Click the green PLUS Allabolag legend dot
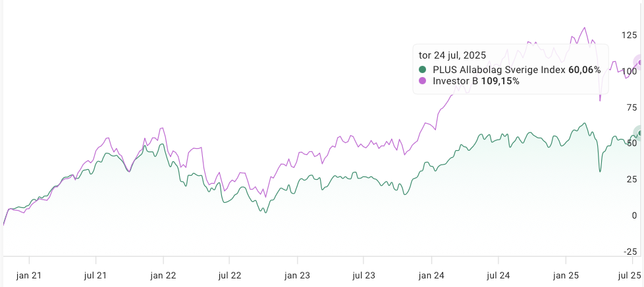The height and width of the screenshot is (287, 644). coord(423,70)
